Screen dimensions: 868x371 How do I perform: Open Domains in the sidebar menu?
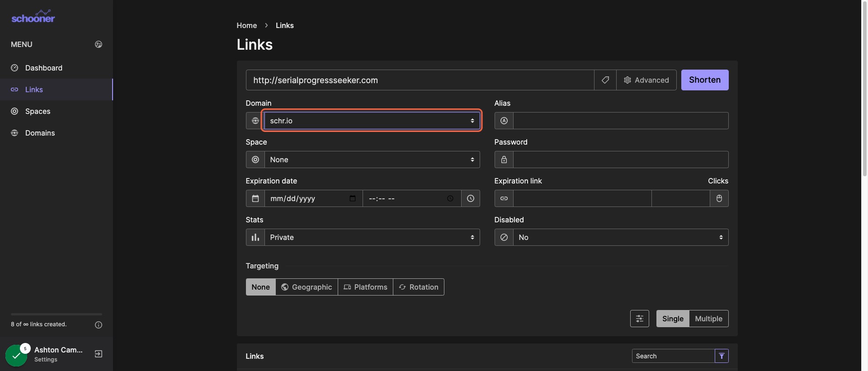click(57, 133)
